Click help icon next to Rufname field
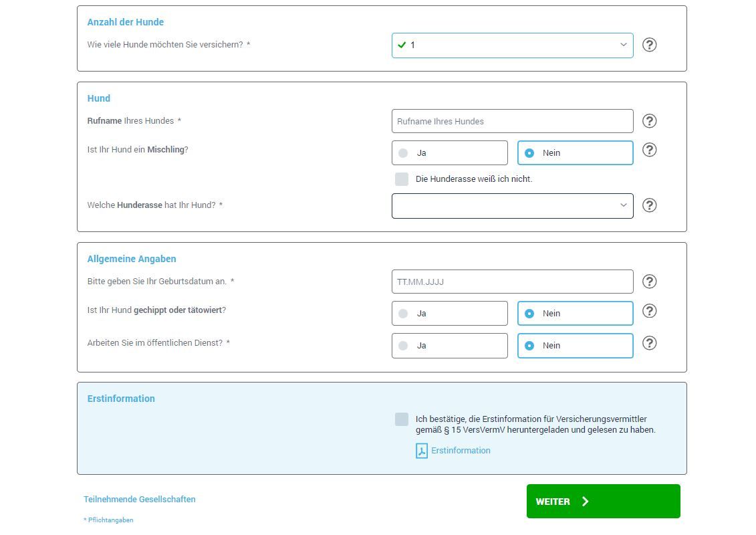 pos(649,121)
